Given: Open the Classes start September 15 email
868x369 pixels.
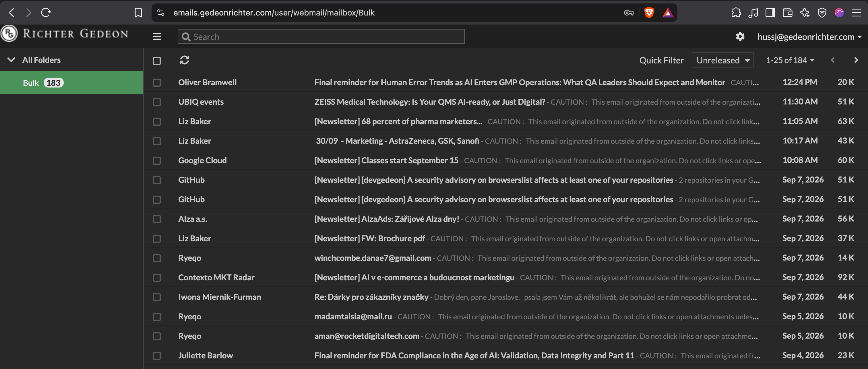Looking at the screenshot, I should pyautogui.click(x=386, y=160).
